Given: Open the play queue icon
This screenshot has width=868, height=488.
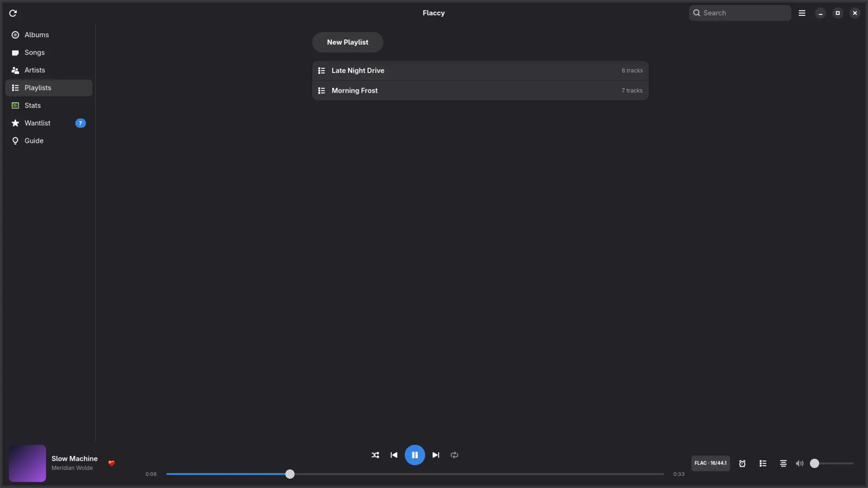Looking at the screenshot, I should tap(763, 464).
